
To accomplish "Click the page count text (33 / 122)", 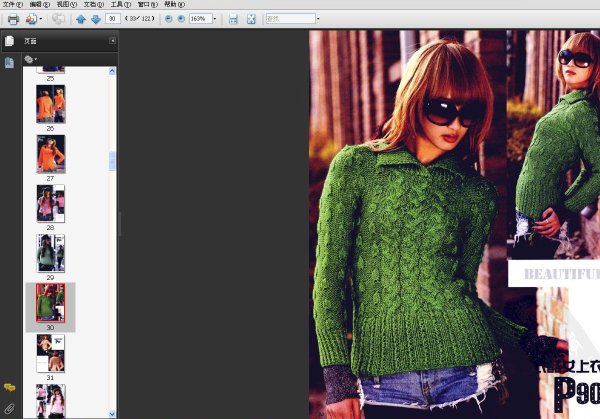I will [x=140, y=18].
